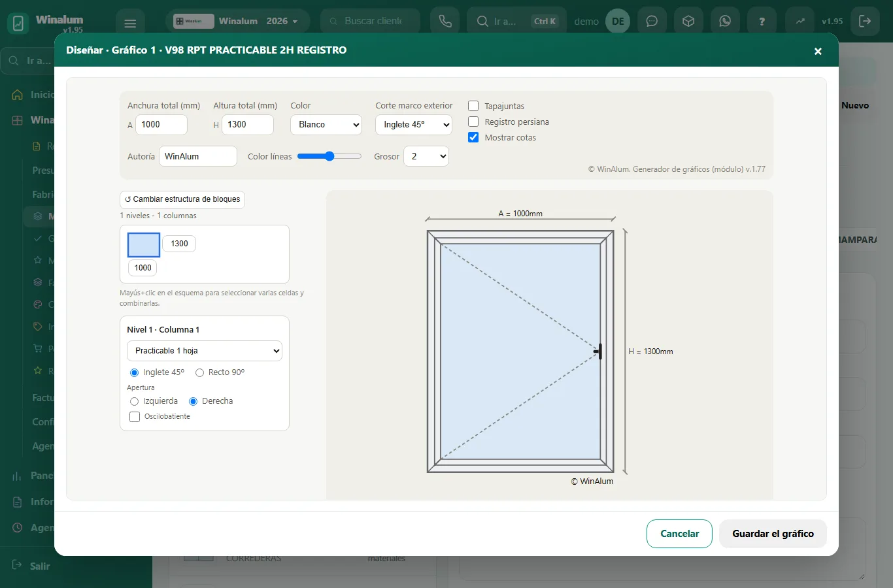
Task: Click the DE user avatar
Action: click(x=618, y=21)
